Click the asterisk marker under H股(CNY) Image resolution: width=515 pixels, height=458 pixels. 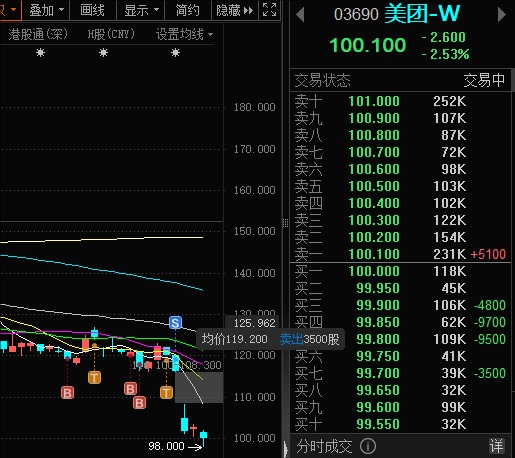point(103,52)
